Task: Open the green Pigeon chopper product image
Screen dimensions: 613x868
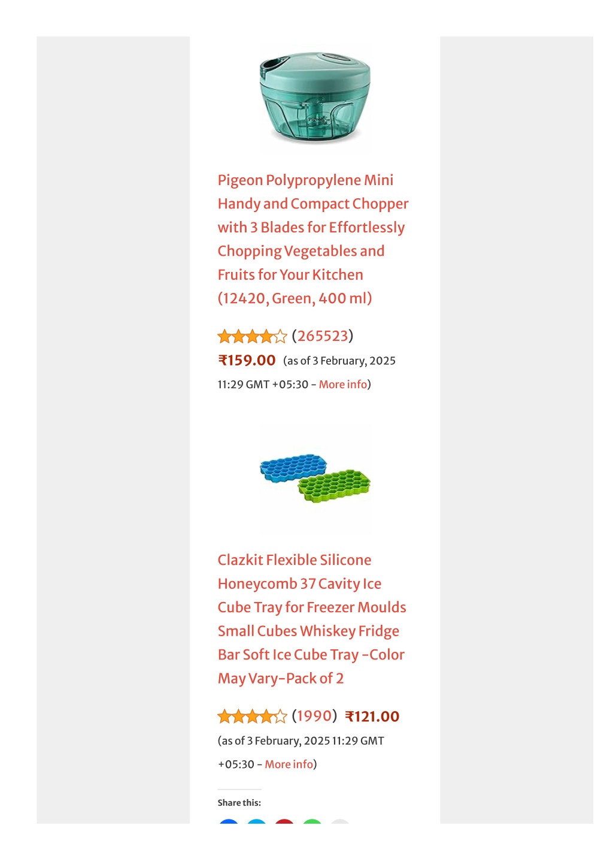Action: [x=315, y=97]
